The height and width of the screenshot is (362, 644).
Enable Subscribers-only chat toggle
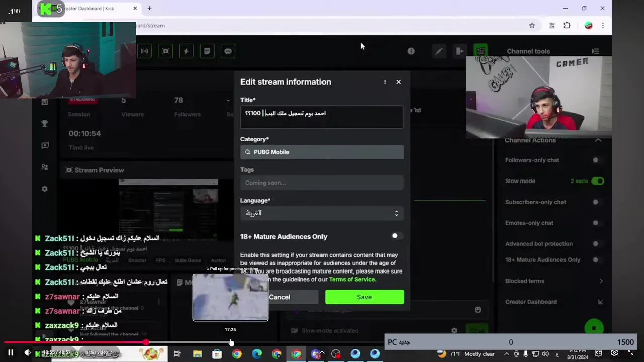[x=597, y=202]
